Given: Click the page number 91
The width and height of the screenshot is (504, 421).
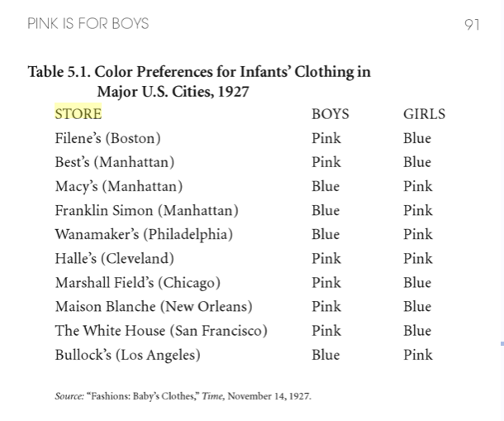Looking at the screenshot, I should (x=472, y=24).
